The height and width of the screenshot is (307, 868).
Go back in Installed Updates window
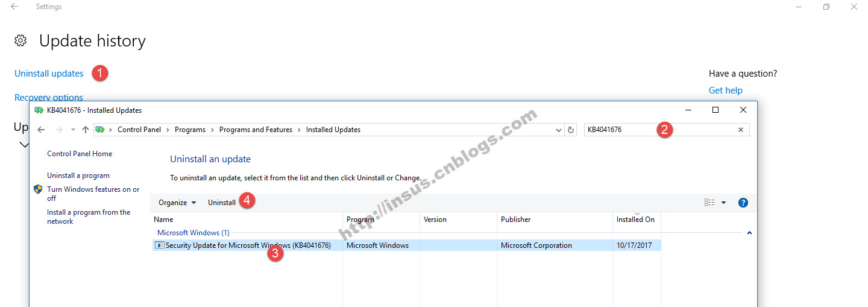pyautogui.click(x=41, y=130)
